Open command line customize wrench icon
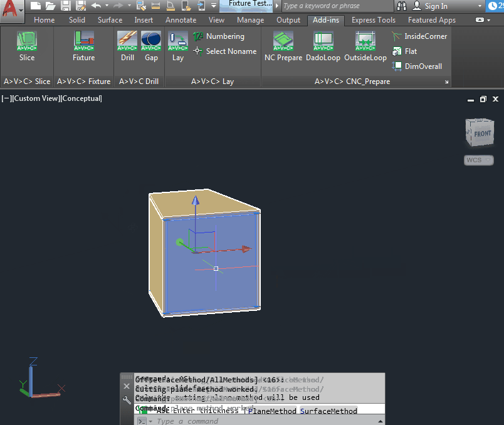504x425 pixels. [127, 400]
